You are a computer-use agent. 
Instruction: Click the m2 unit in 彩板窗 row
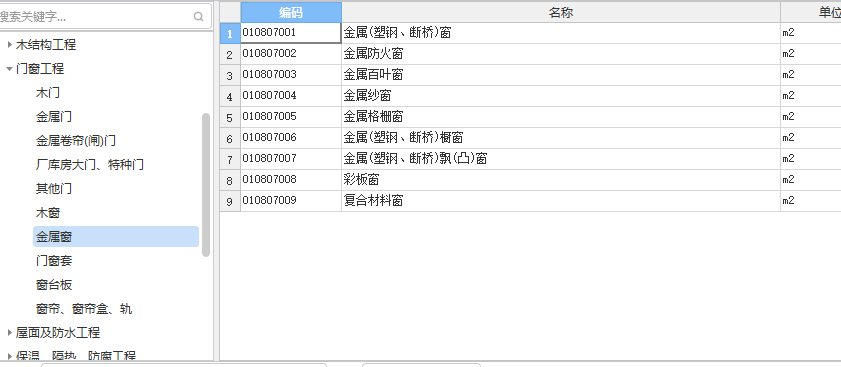pos(811,180)
